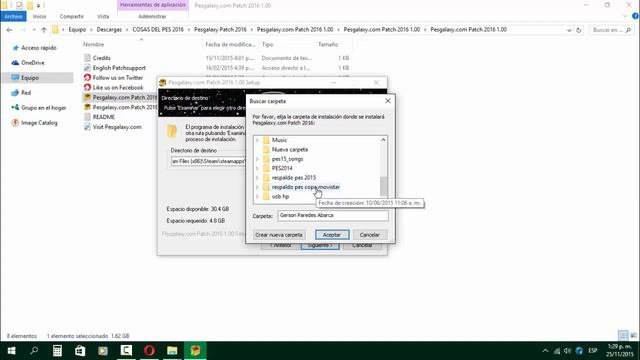This screenshot has height=360, width=640.
Task: Click Descargas in the breadcrumb path
Action: (109, 30)
